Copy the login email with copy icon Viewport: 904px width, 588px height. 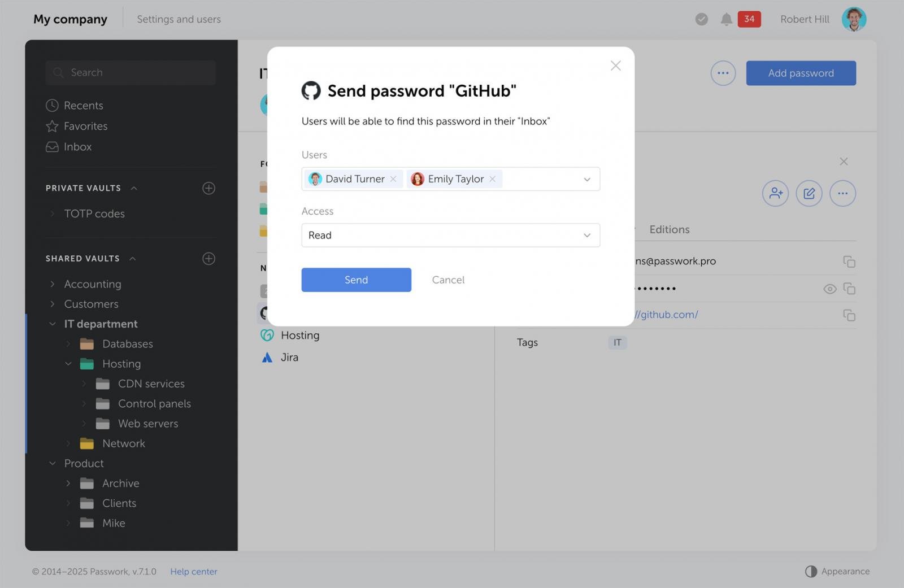pos(849,262)
